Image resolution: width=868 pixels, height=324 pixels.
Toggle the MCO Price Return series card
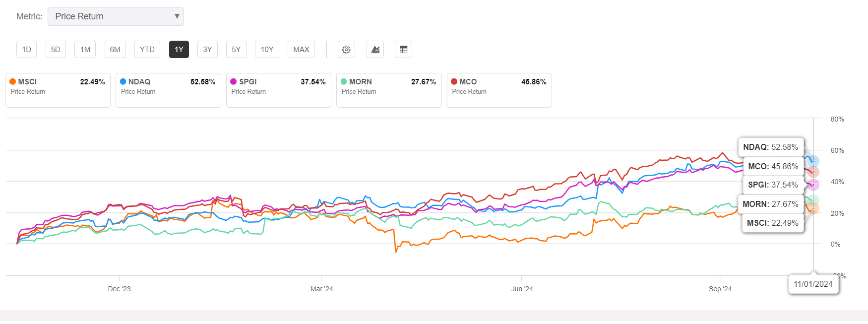499,90
